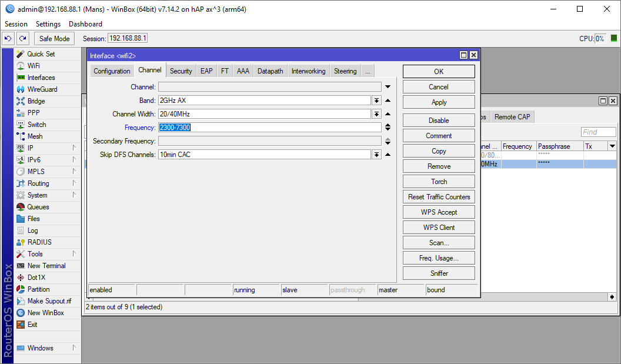The height and width of the screenshot is (364, 621).
Task: Open the Session menu
Action: pyautogui.click(x=16, y=24)
